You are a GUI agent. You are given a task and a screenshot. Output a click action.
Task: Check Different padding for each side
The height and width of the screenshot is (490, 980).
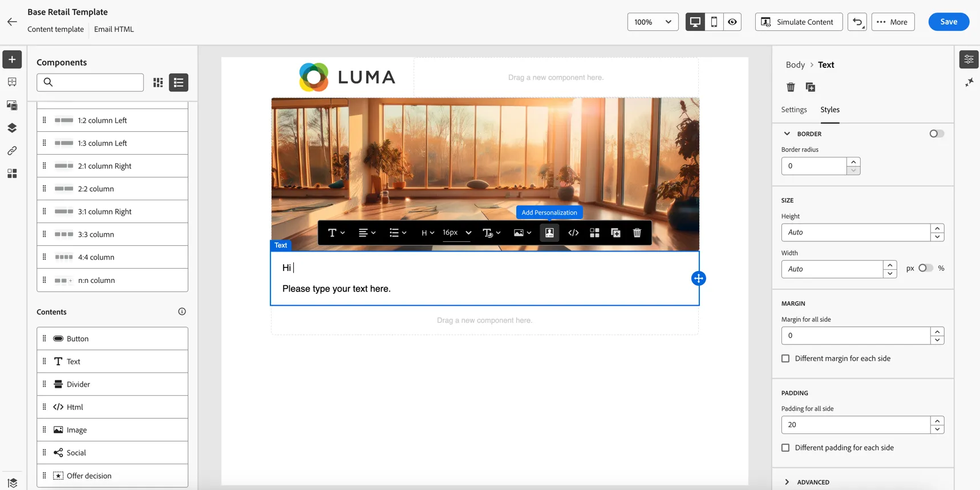785,448
